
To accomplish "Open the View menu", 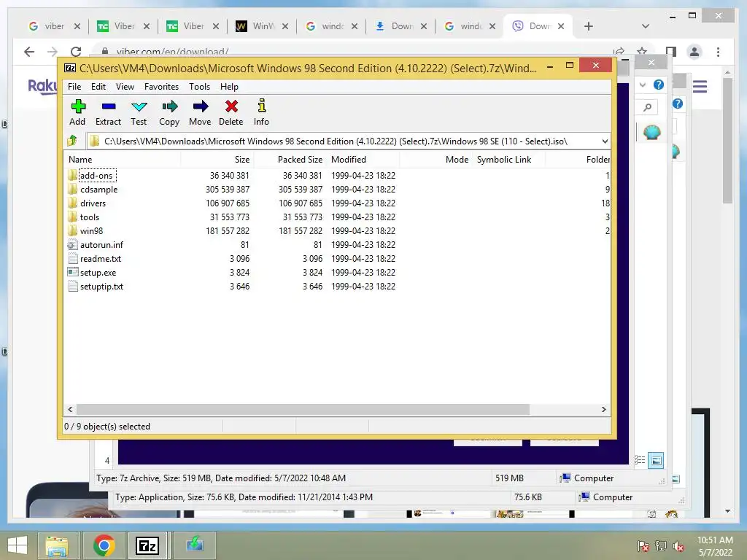I will coord(125,87).
